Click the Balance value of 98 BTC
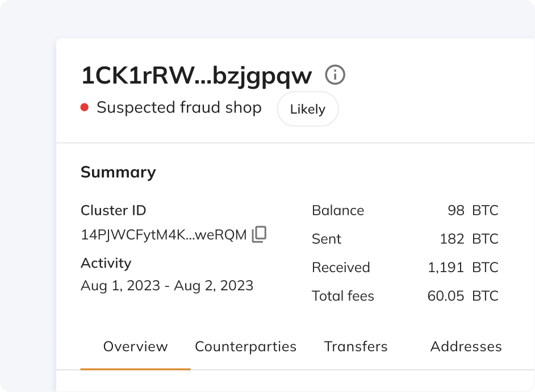The height and width of the screenshot is (392, 535). click(473, 210)
